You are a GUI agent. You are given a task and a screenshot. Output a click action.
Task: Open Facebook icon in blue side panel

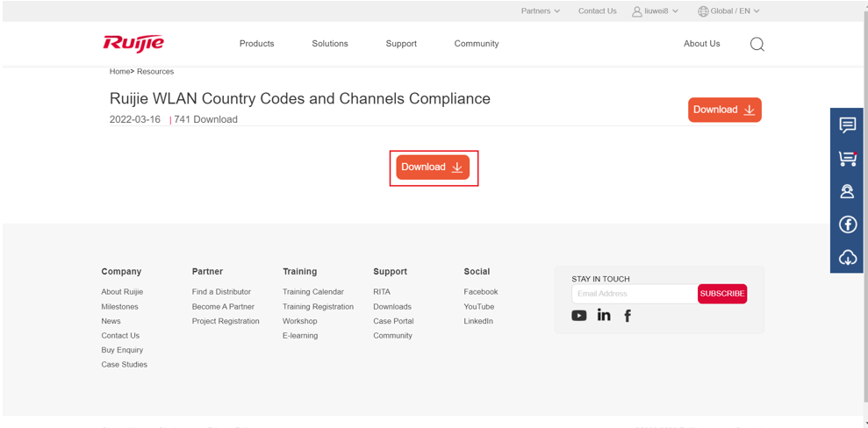[x=848, y=225]
